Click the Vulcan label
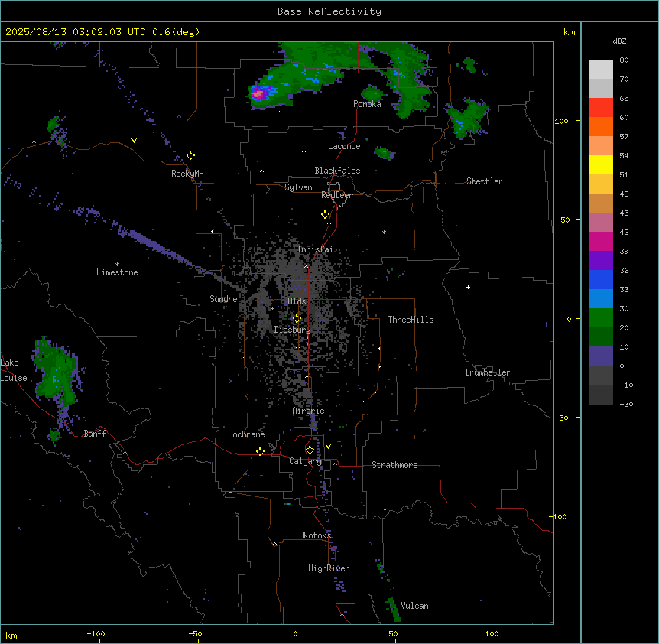The width and height of the screenshot is (659, 644). pyautogui.click(x=415, y=606)
